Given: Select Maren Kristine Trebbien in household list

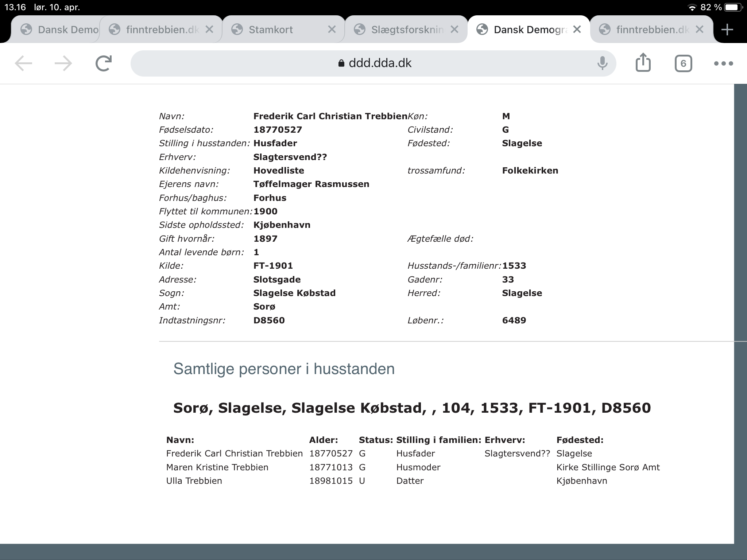Looking at the screenshot, I should click(x=217, y=467).
